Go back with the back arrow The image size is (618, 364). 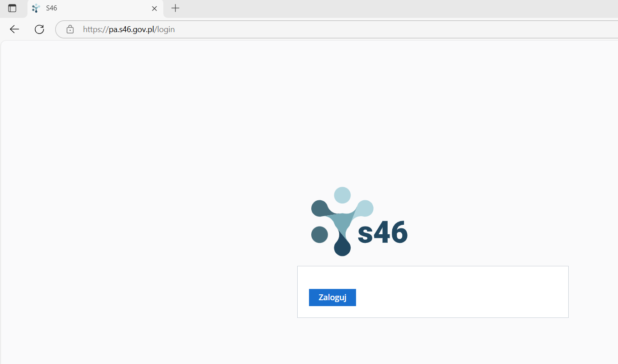(x=14, y=29)
